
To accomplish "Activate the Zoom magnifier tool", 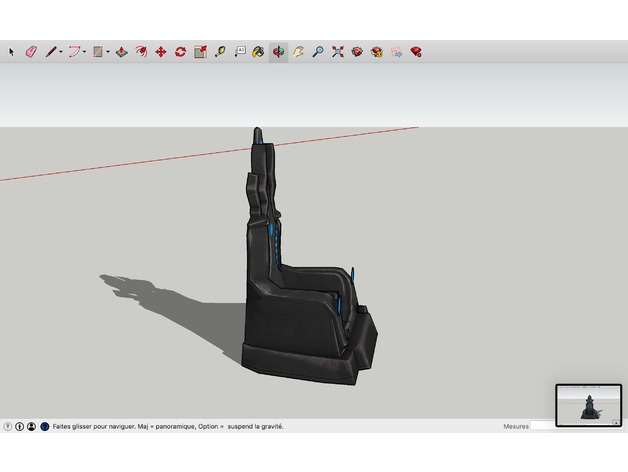I will [318, 51].
